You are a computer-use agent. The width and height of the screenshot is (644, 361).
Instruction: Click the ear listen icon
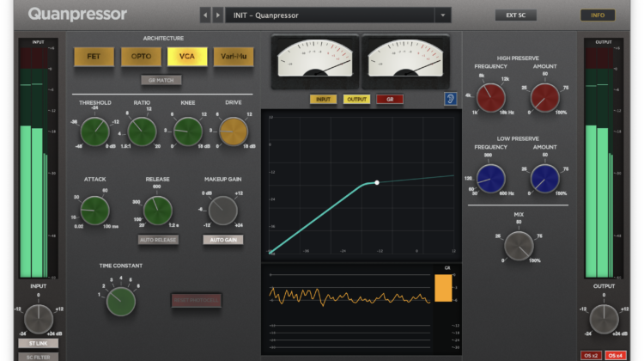pyautogui.click(x=450, y=99)
